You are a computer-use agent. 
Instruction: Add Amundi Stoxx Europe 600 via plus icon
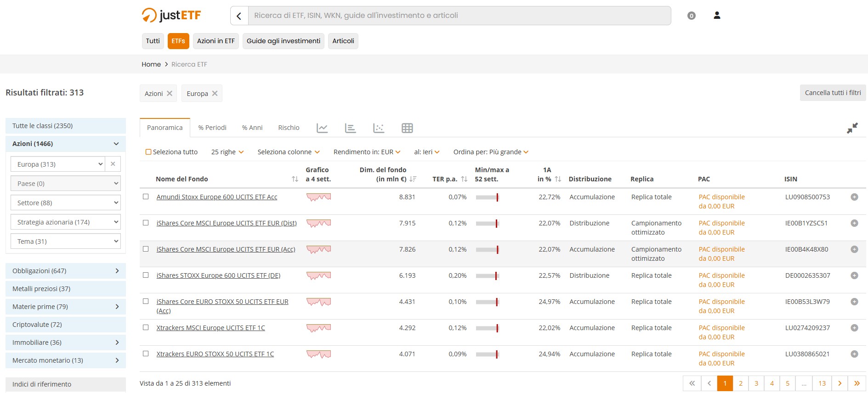coord(854,197)
